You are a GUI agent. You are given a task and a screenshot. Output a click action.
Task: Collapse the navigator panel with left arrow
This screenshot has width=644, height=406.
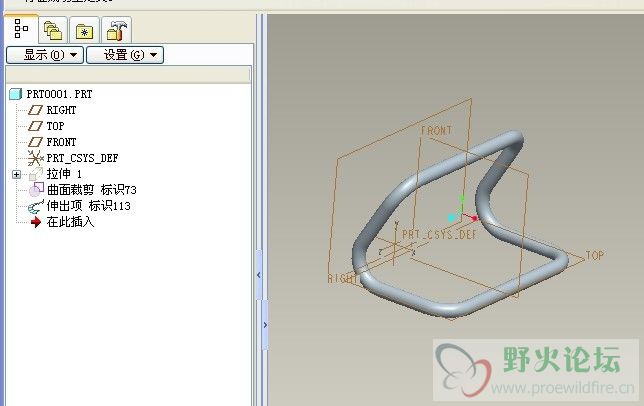(x=259, y=275)
